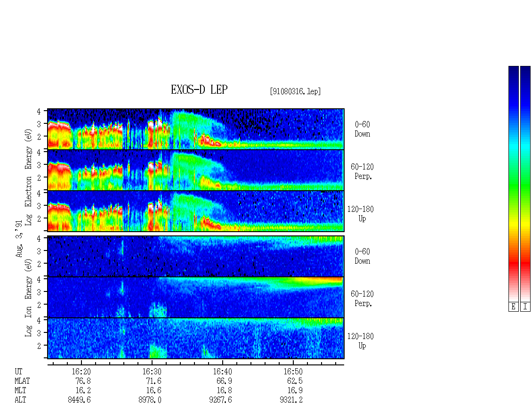
Task: Click the ALT value 8978.0
Action: point(150,400)
